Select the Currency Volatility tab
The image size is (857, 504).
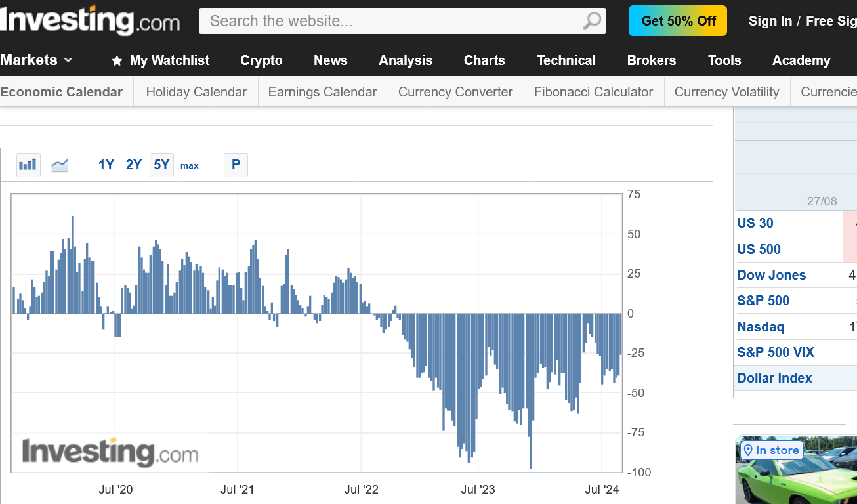coord(726,92)
